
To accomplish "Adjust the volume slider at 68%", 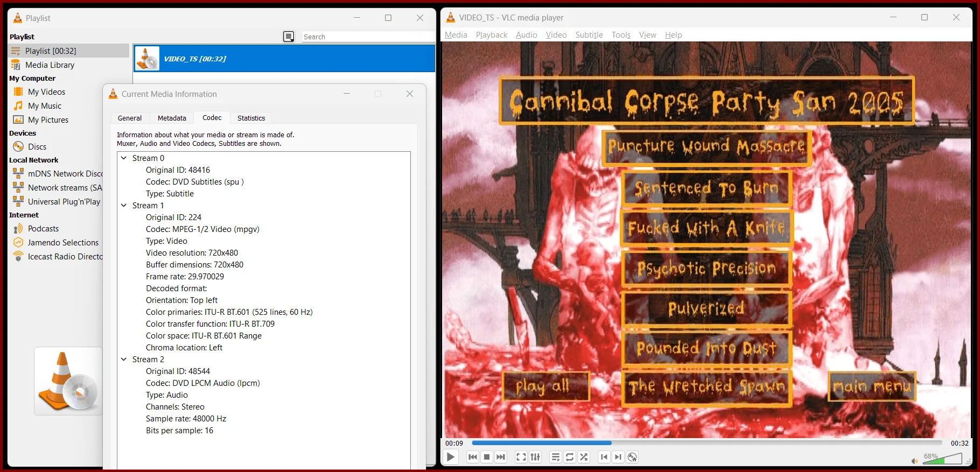I will click(x=941, y=459).
